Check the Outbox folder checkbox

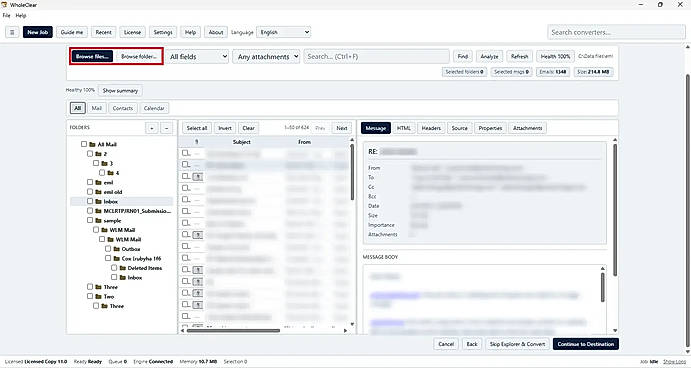[x=108, y=249]
